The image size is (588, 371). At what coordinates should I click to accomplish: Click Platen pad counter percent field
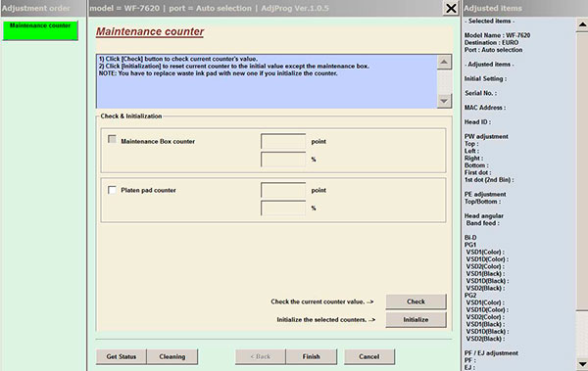click(x=283, y=208)
